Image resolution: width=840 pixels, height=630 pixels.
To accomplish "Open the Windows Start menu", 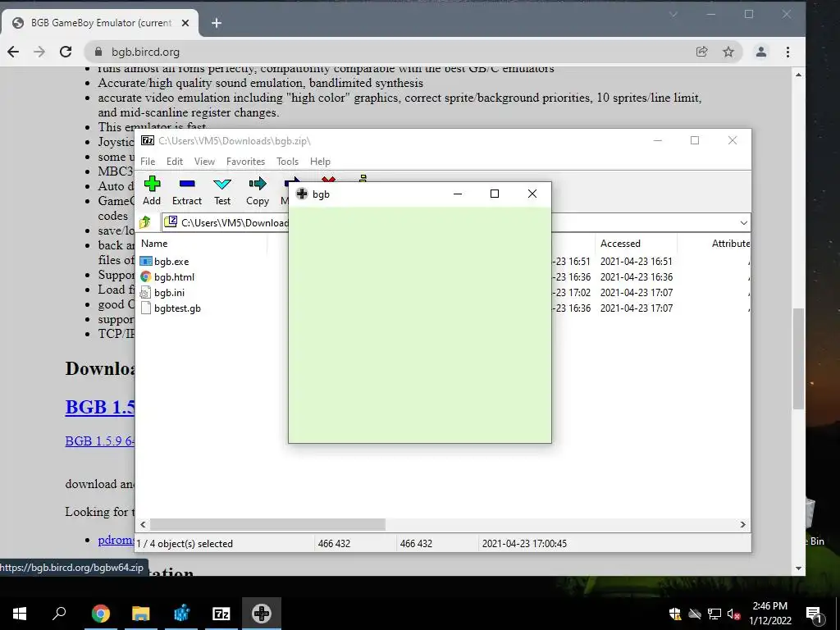I will (x=20, y=614).
